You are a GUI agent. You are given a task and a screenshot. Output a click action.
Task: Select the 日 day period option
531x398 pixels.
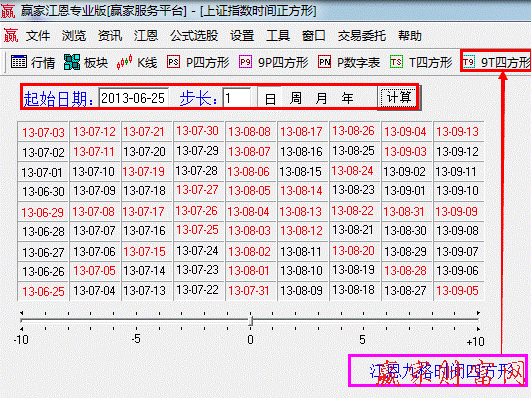270,99
